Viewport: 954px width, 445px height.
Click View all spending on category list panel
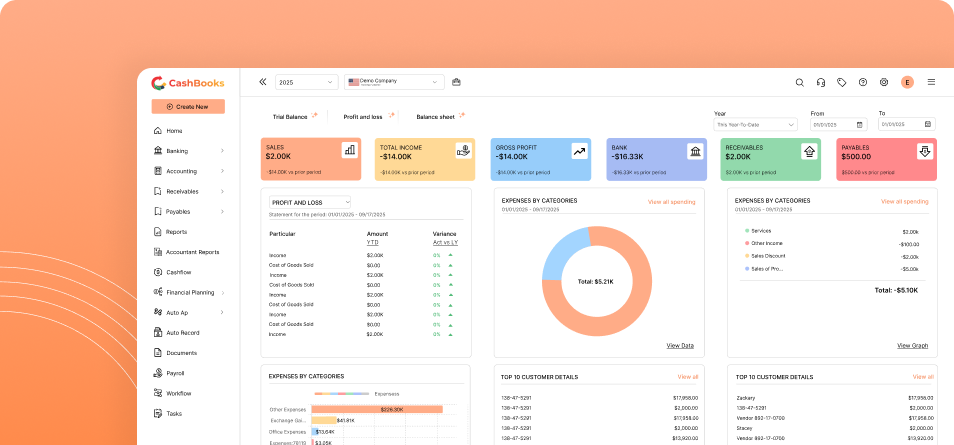click(x=905, y=201)
